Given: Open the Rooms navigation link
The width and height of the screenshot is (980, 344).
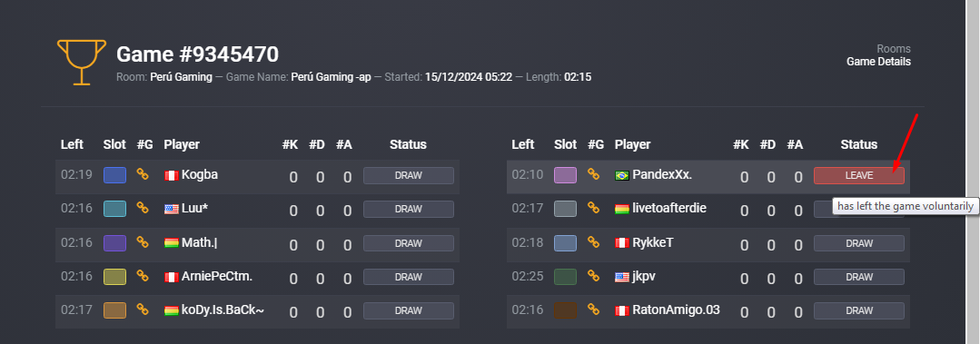Looking at the screenshot, I should tap(894, 49).
